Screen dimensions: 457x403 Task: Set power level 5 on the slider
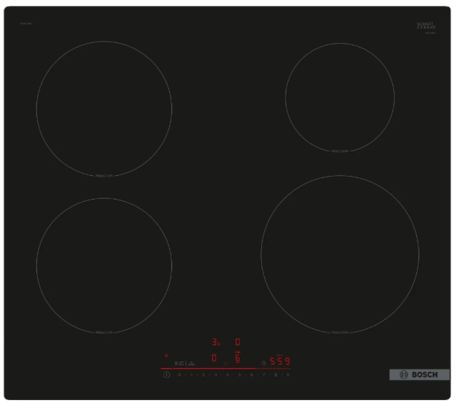(x=239, y=375)
